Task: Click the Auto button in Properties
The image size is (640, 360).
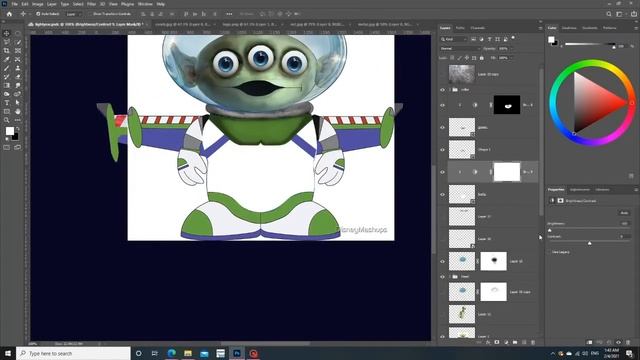Action: 624,213
